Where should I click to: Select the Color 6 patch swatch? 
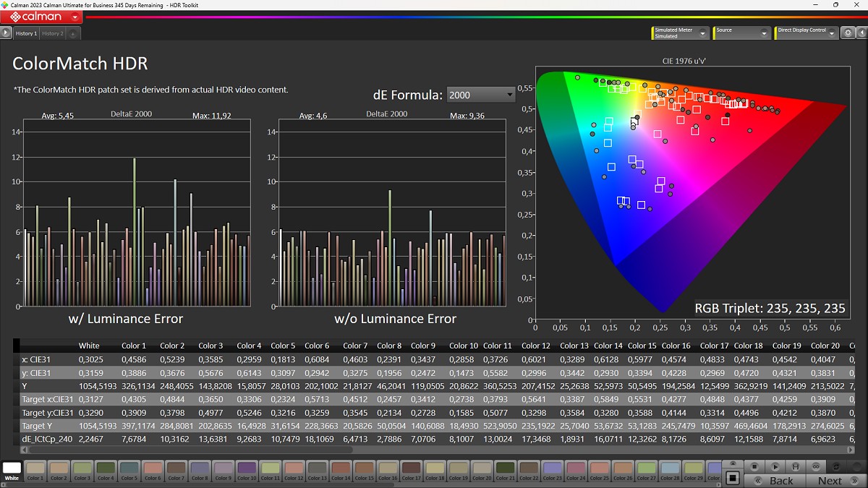pyautogui.click(x=153, y=470)
